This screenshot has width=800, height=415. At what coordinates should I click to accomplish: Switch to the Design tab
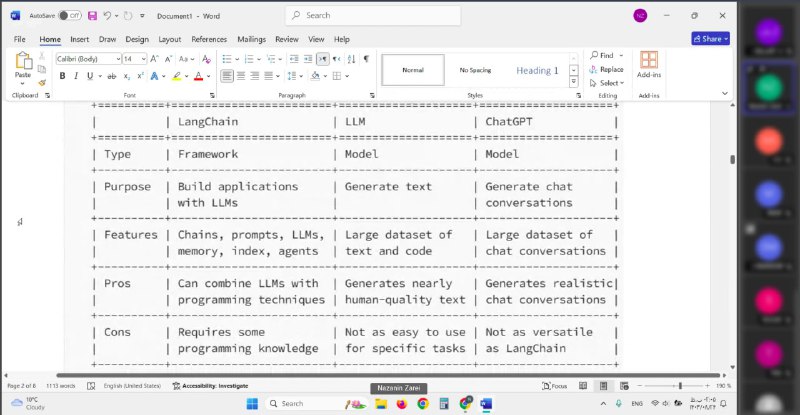point(137,39)
